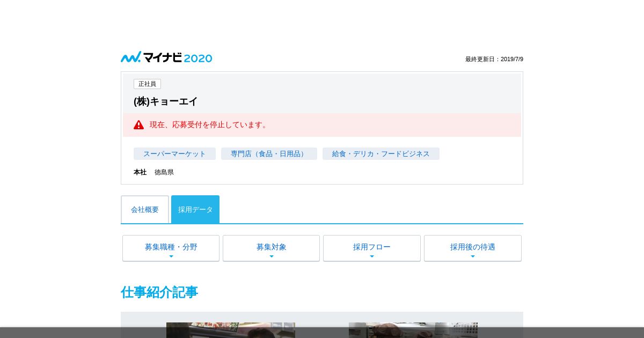This screenshot has width=644, height=338.
Task: Click the red warning triangle icon
Action: pos(139,125)
